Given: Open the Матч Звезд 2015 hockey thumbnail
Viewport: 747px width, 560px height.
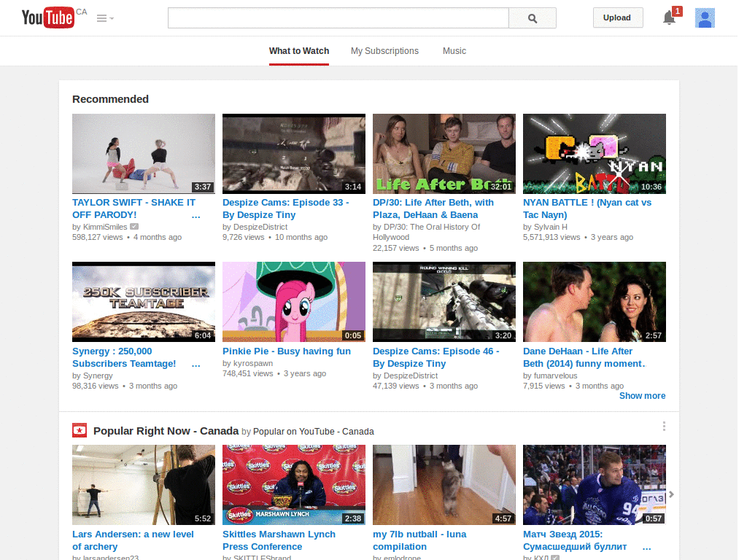Looking at the screenshot, I should (594, 485).
